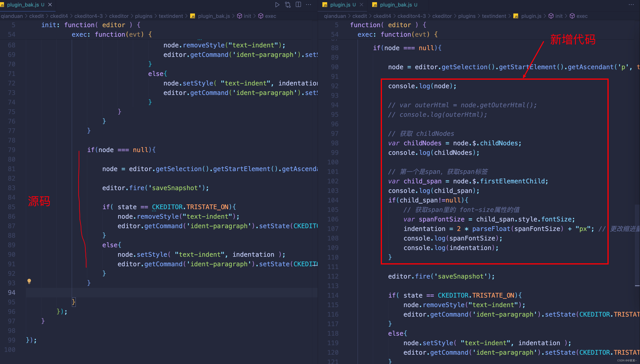Click line number 94 in left editor

pos(12,292)
